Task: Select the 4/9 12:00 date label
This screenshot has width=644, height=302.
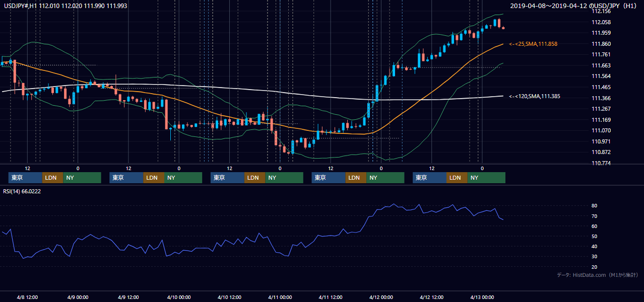Action: coord(128,297)
